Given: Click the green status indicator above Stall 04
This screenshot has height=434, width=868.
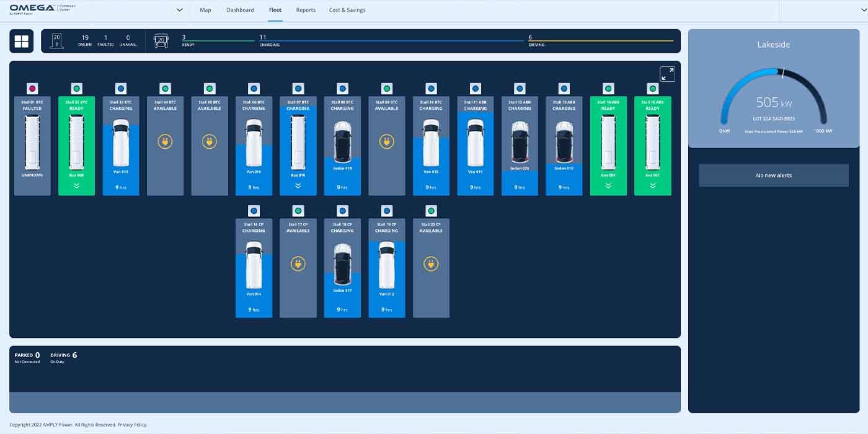Looking at the screenshot, I should [165, 89].
